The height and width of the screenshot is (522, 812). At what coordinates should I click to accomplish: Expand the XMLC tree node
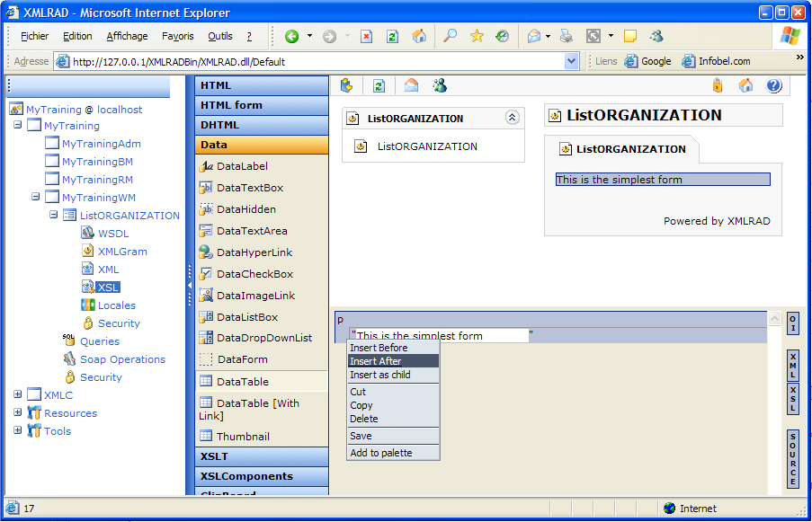point(18,395)
